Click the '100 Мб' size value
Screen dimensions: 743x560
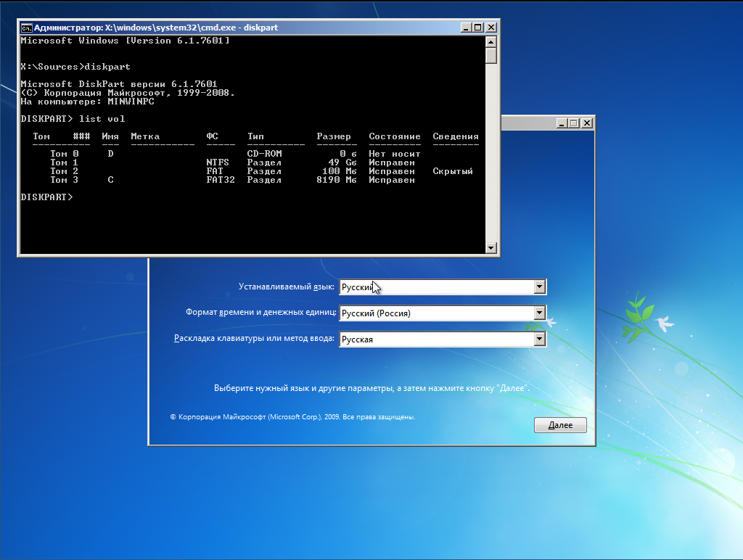click(340, 171)
